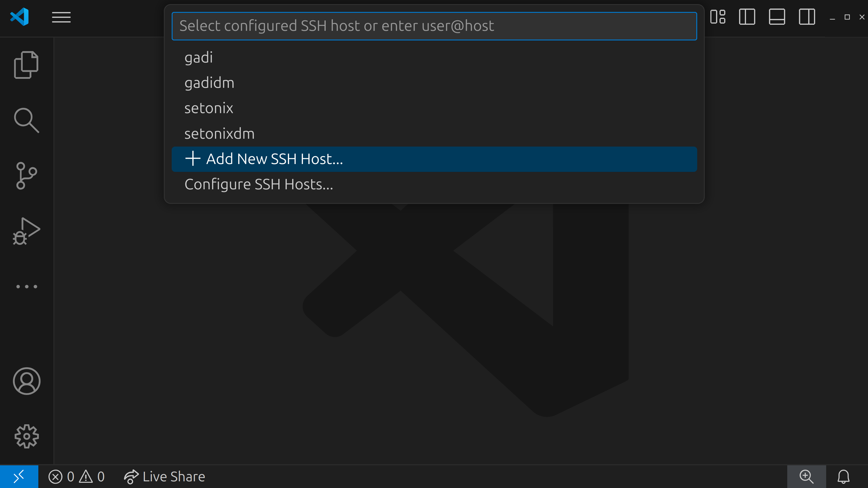Open the Accounts menu
The width and height of the screenshot is (868, 488).
coord(26,381)
